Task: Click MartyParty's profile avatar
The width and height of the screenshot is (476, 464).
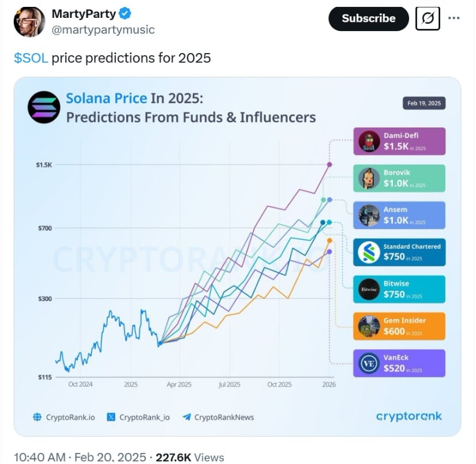Action: 29,22
